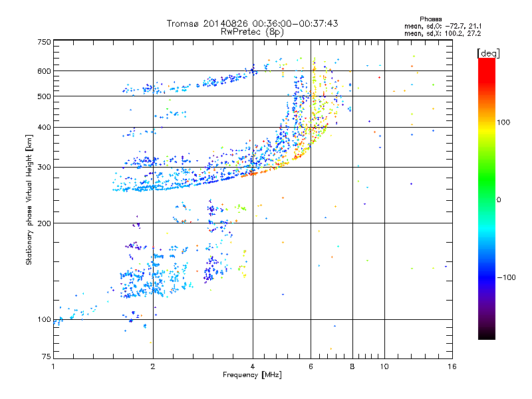Click the colorbar tick label '0'
The image size is (532, 399).
(x=499, y=200)
